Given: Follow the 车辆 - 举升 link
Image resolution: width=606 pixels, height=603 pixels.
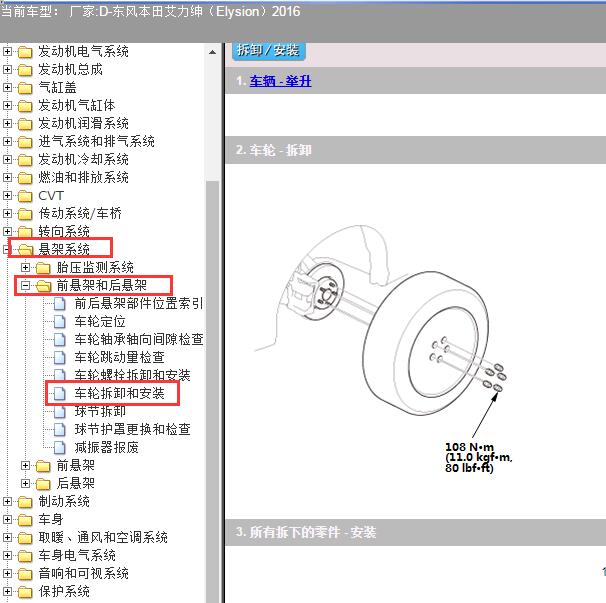Looking at the screenshot, I should coord(280,81).
